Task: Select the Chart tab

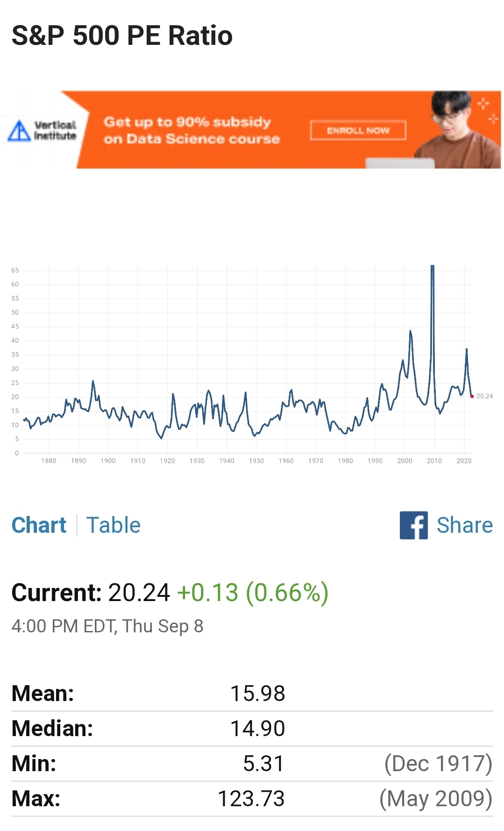Action: click(39, 525)
